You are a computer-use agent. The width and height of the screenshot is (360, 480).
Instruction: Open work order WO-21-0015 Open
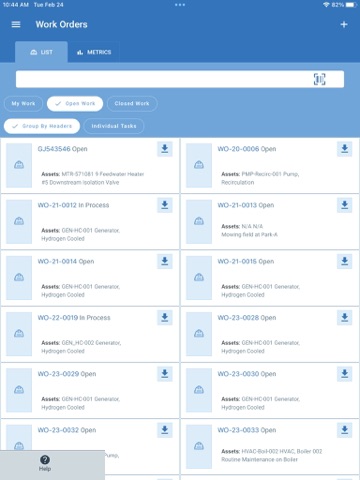point(246,261)
